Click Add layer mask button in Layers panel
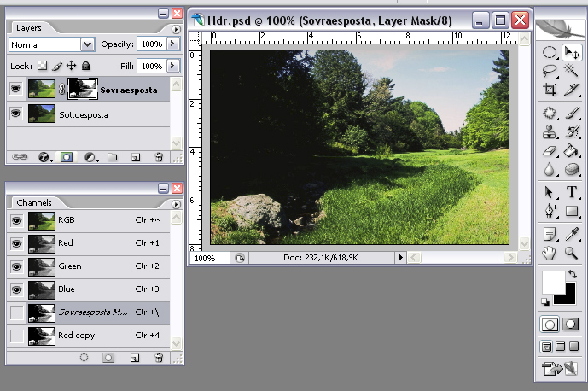 tap(66, 157)
